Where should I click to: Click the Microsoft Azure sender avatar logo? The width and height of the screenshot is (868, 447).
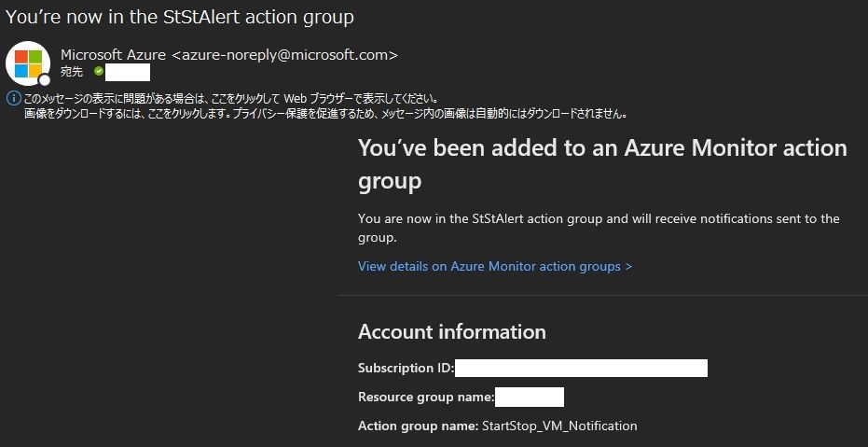click(27, 62)
